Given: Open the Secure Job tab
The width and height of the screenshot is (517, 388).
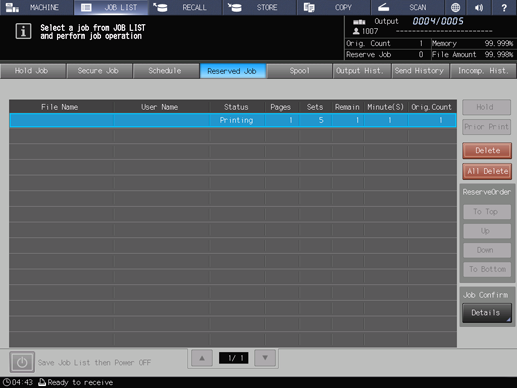Looking at the screenshot, I should 99,71.
